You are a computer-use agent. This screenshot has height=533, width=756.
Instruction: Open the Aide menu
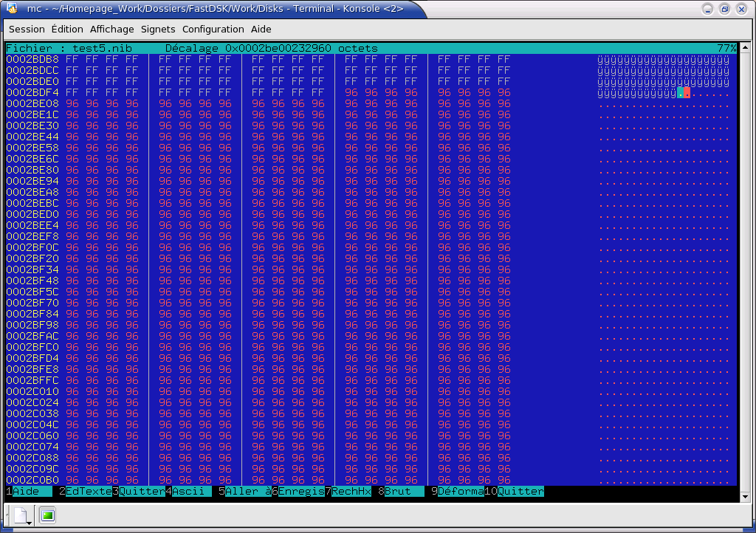[261, 30]
